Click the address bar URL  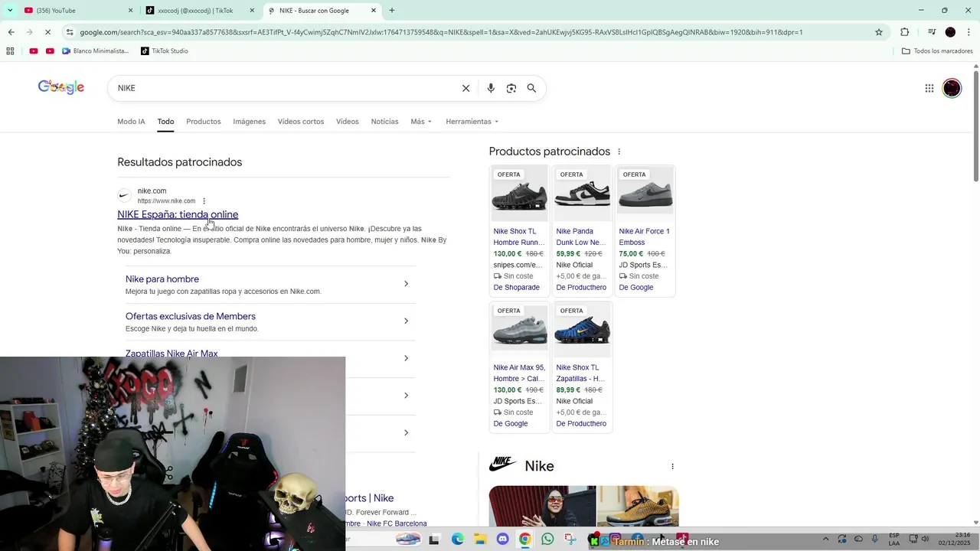(441, 32)
